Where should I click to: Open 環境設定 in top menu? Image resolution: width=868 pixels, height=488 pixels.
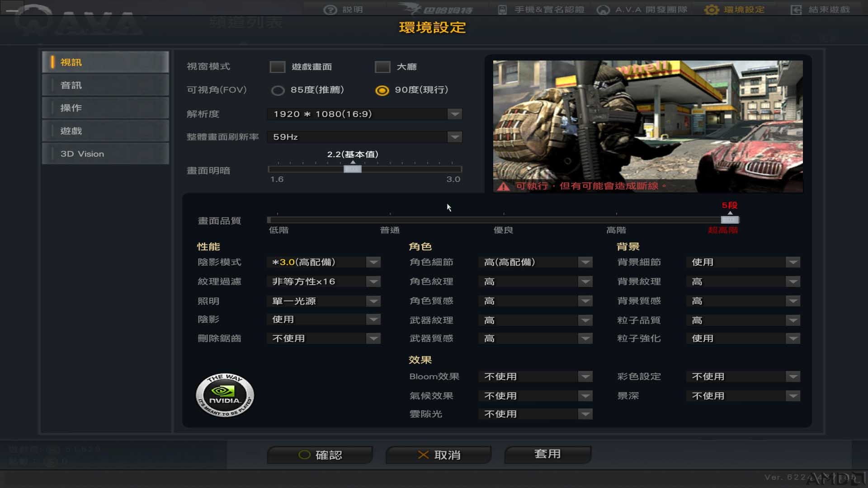point(735,9)
